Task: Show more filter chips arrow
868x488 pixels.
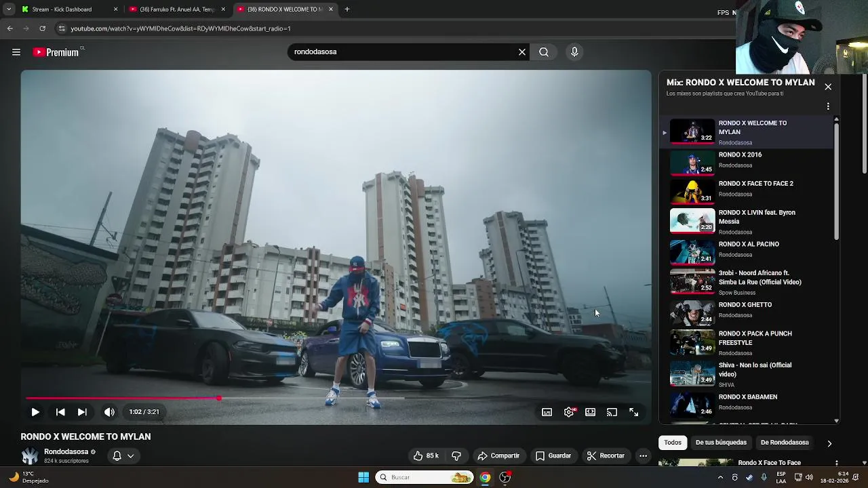Action: (x=829, y=443)
